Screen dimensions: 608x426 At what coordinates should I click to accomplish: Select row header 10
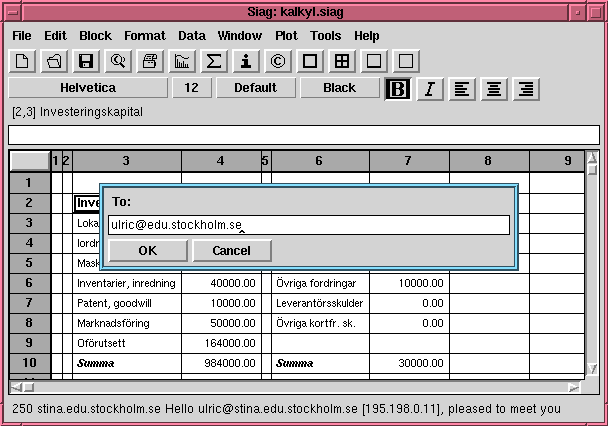pyautogui.click(x=30, y=363)
